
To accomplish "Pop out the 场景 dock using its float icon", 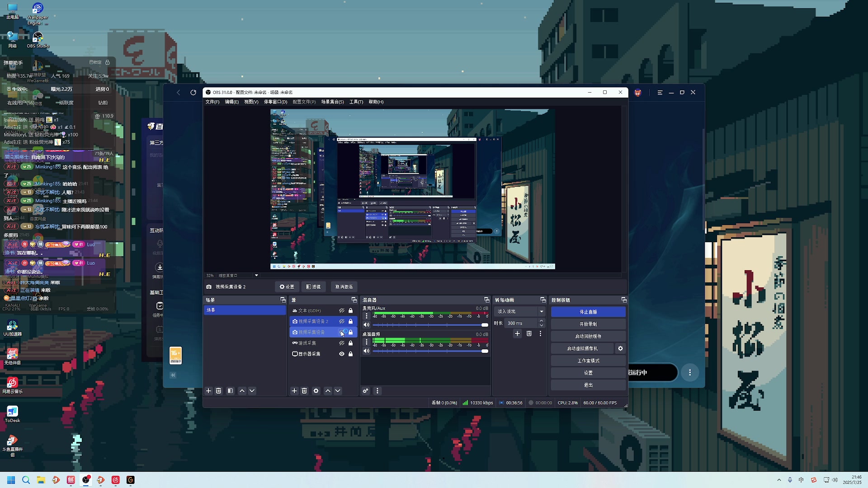I will coord(283,300).
